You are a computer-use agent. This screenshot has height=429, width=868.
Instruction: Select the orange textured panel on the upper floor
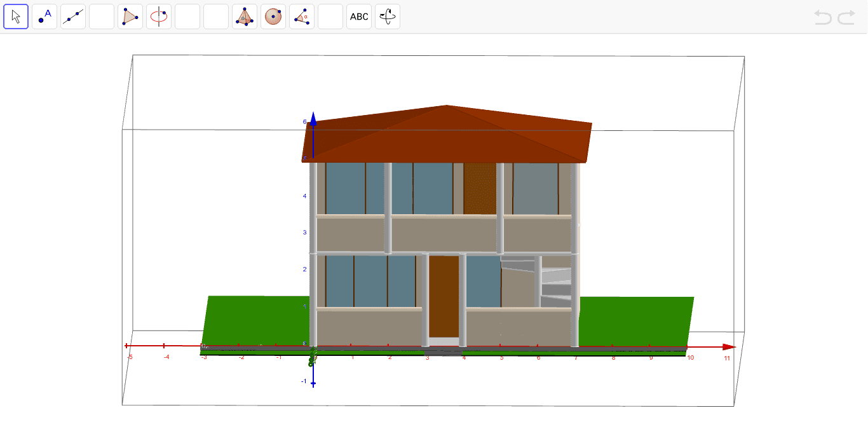(480, 188)
